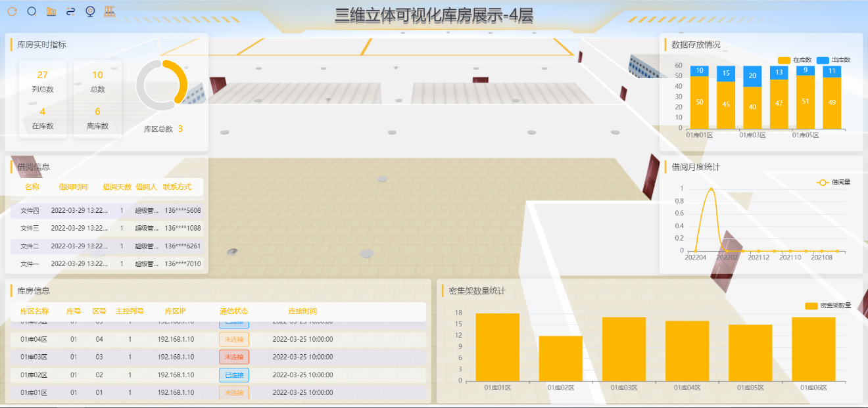
Task: Click the 借阅量 line legend marker
Action: pos(822,182)
